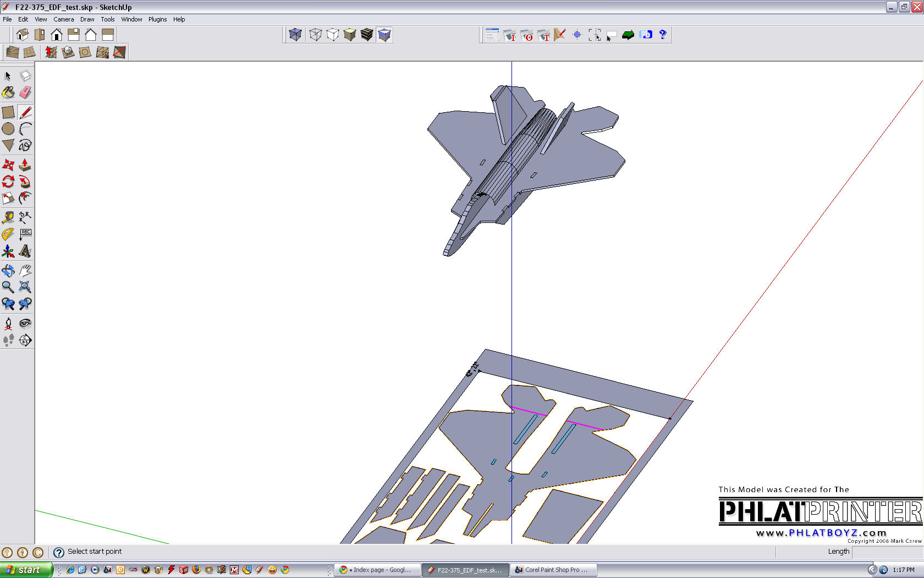Pick the Push/Pull tool
The height and width of the screenshot is (578, 924).
pyautogui.click(x=25, y=165)
